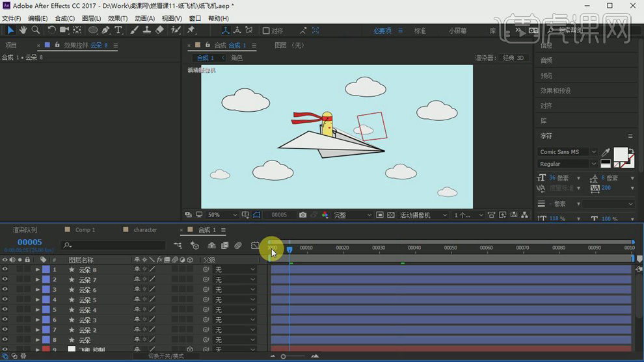644x362 pixels.
Task: Open parent dropdown for 云朵 8
Action: pos(235,270)
